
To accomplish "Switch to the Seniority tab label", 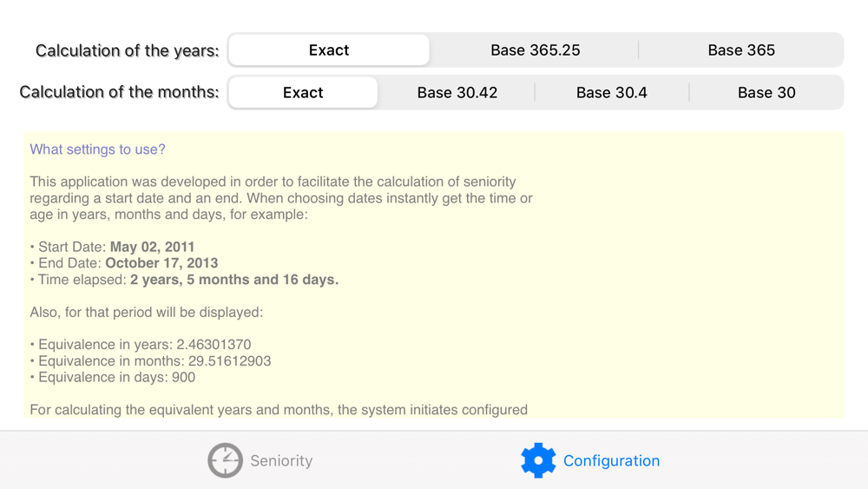I will 281,460.
